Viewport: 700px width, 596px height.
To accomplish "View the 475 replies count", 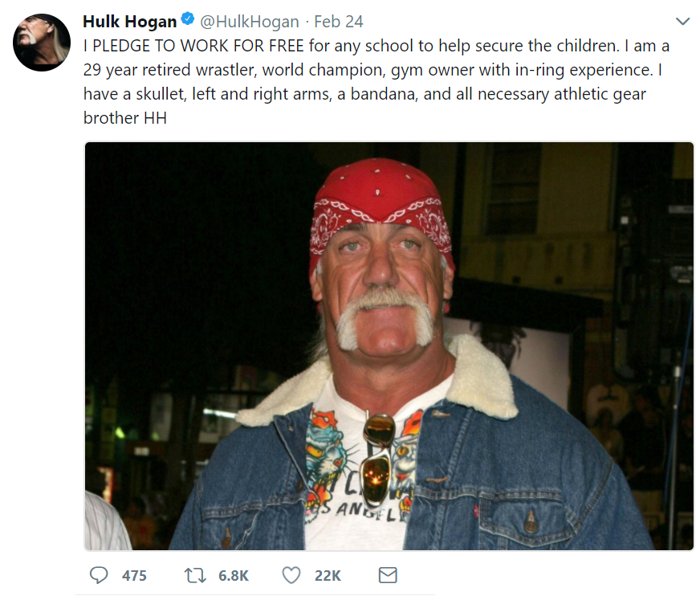I will pos(134,575).
